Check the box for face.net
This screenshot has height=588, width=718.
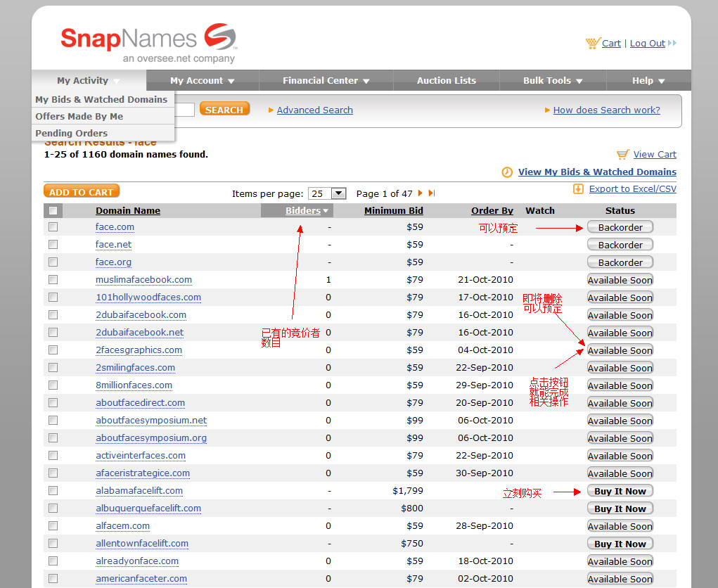(x=53, y=245)
